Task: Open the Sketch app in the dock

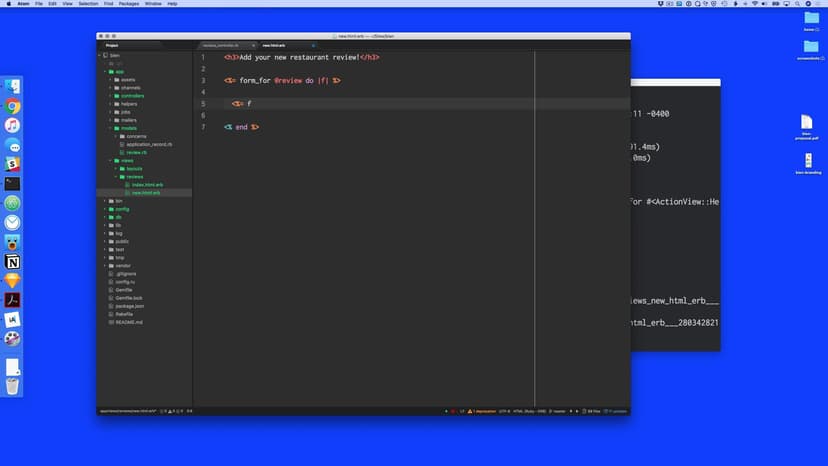Action: (12, 281)
